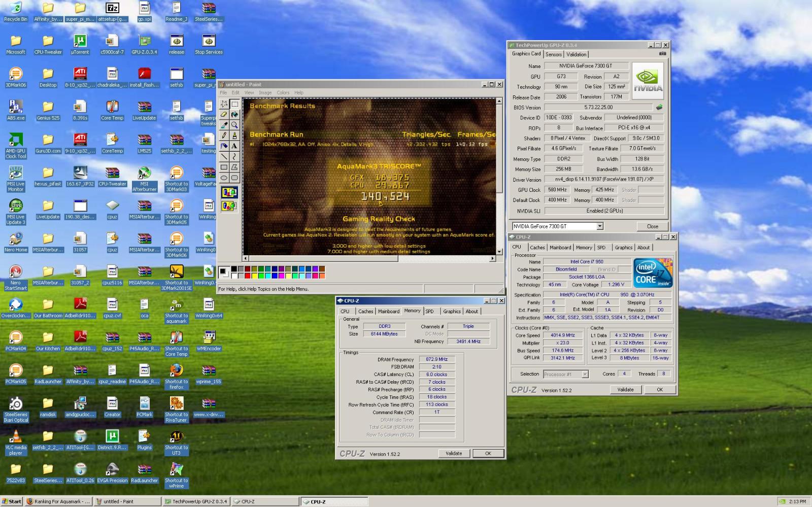Viewport: 812px width, 507px height.
Task: Select the Polygon shape tool
Action: coord(234,167)
